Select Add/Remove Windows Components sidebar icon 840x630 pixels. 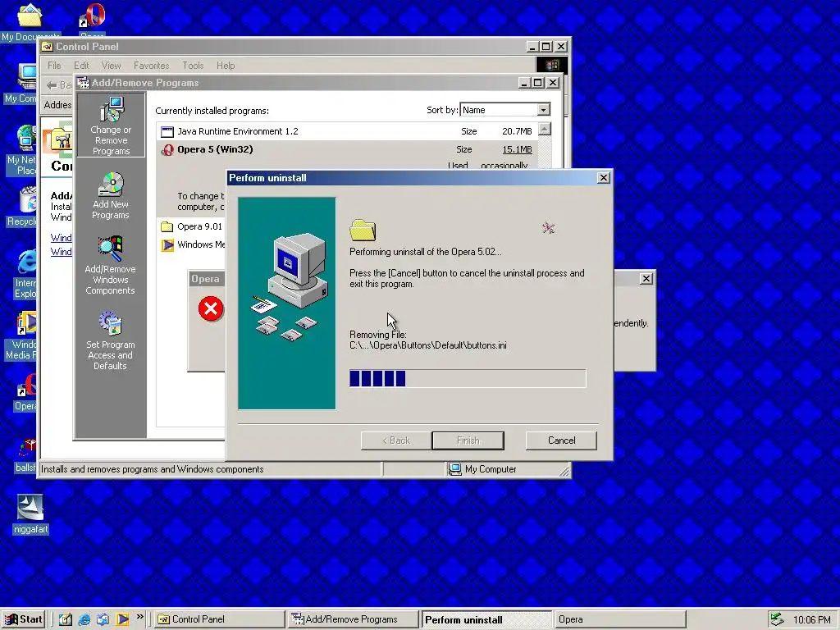pyautogui.click(x=111, y=265)
